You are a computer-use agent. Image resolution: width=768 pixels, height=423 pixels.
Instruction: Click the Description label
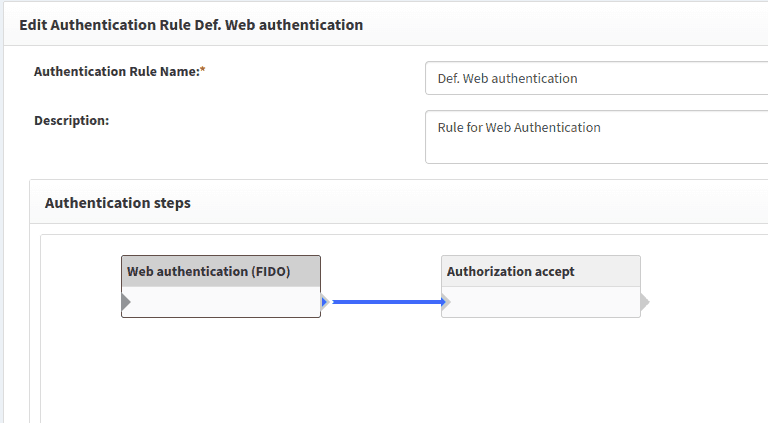[71, 120]
